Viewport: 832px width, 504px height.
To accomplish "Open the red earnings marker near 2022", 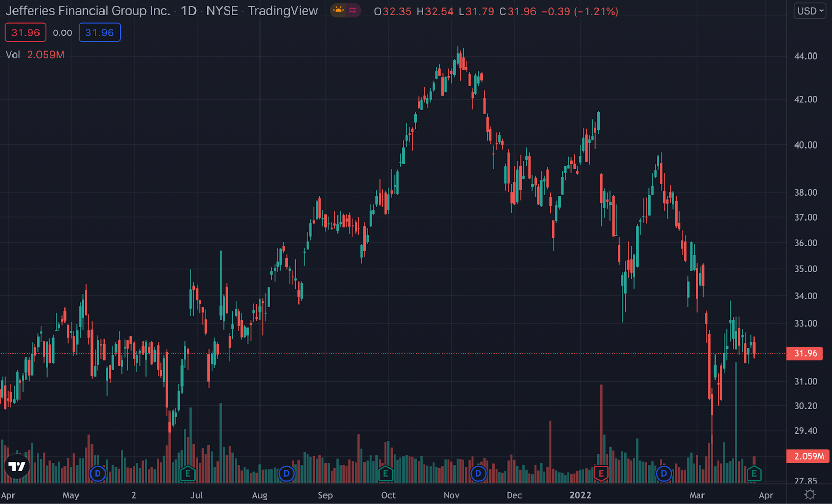I will pyautogui.click(x=601, y=473).
